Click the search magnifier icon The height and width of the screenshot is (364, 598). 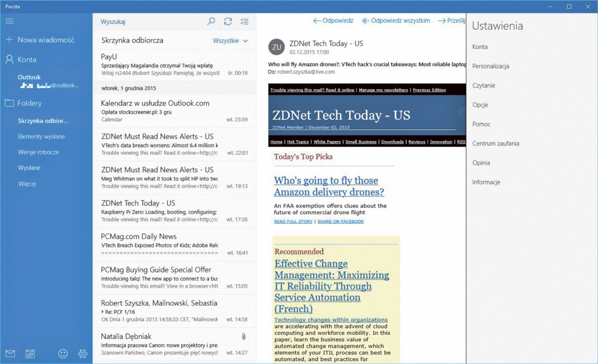[211, 22]
